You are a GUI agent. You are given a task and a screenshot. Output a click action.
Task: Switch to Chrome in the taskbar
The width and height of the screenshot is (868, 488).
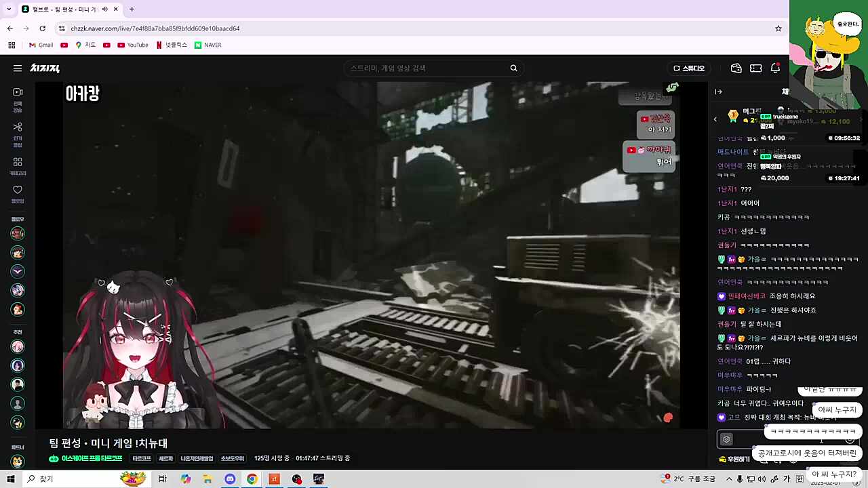[252, 479]
